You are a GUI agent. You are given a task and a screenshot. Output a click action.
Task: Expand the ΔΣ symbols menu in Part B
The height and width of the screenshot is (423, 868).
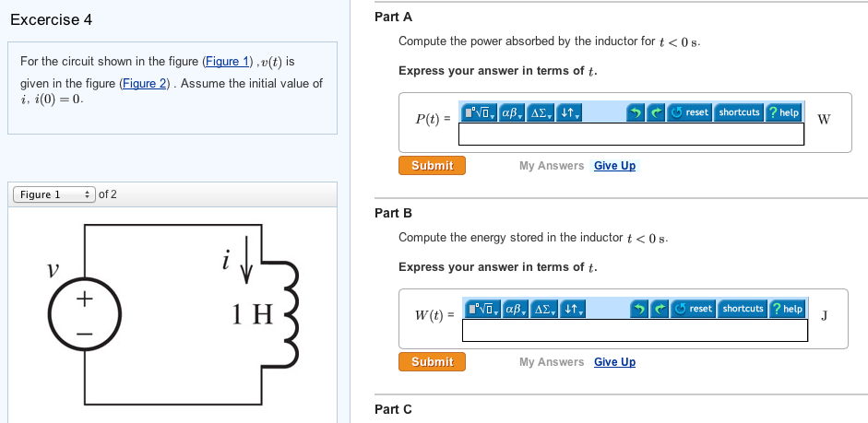pyautogui.click(x=545, y=309)
